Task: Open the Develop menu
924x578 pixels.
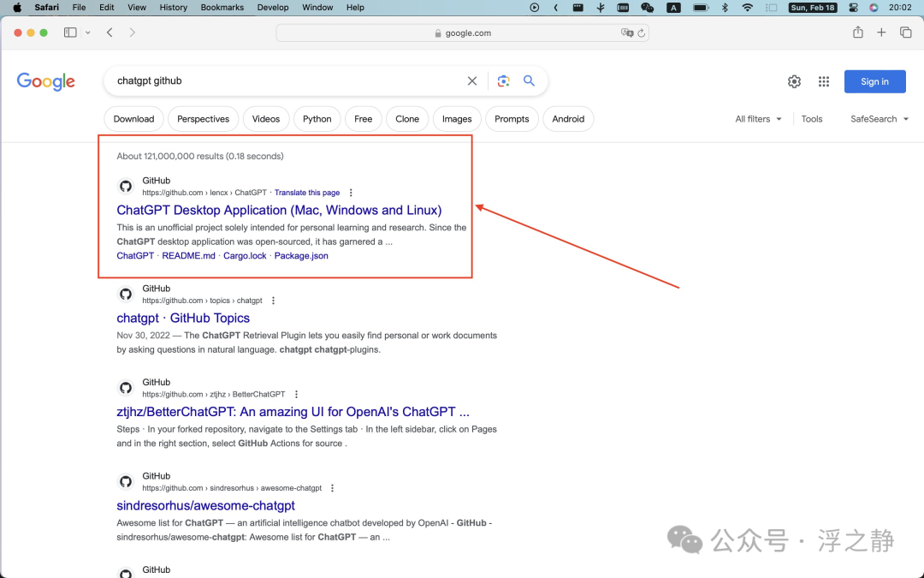Action: coord(273,8)
